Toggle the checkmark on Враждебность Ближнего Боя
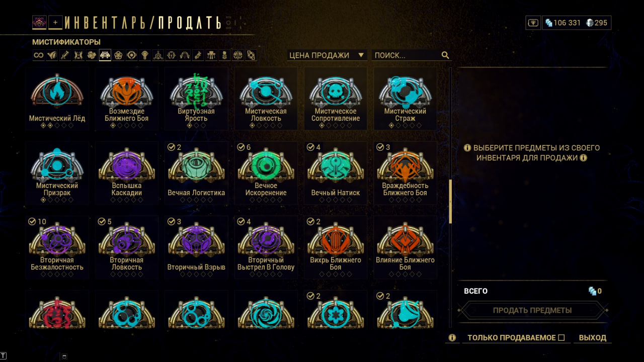644x362 pixels. [380, 147]
